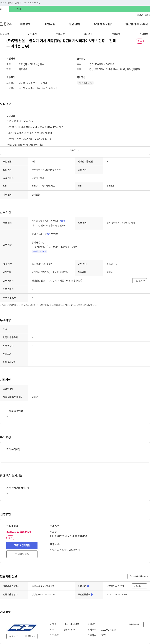This screenshot has width=150, height=644.
Task: Click the D-4 badge under 접수 마감일
Action: click(x=10, y=538)
